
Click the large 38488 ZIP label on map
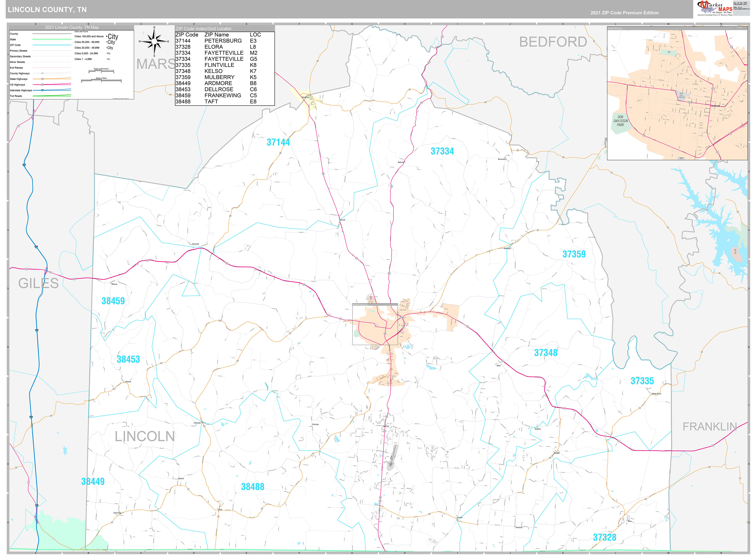[253, 486]
